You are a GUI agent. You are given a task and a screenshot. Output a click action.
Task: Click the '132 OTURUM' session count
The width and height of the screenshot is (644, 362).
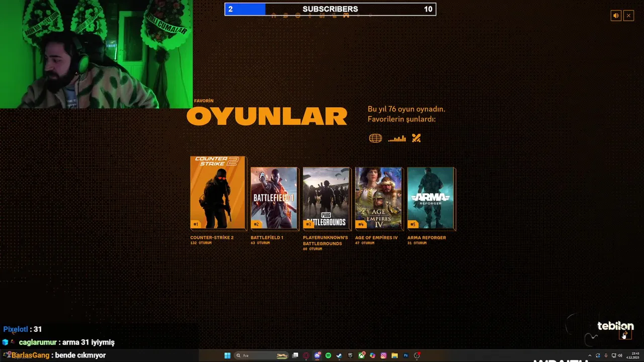[201, 243]
